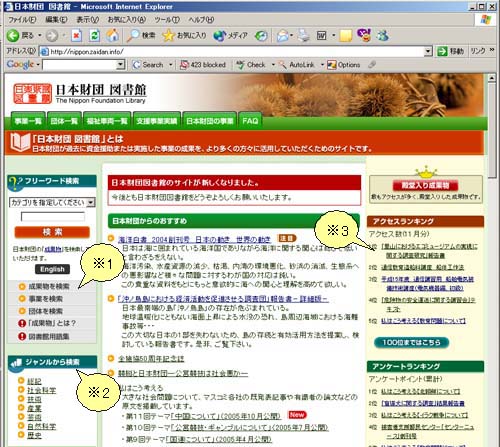Click the Mail envelope toolbar icon

point(283,36)
